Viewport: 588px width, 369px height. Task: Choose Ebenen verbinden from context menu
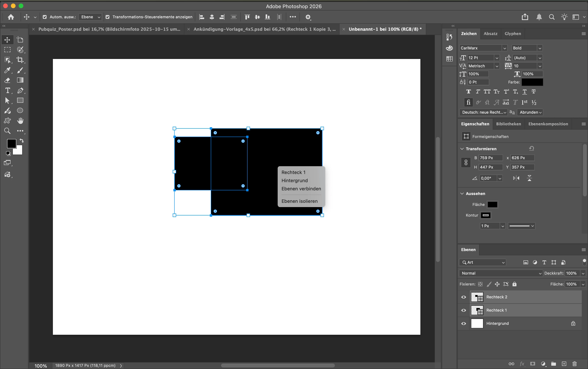301,189
